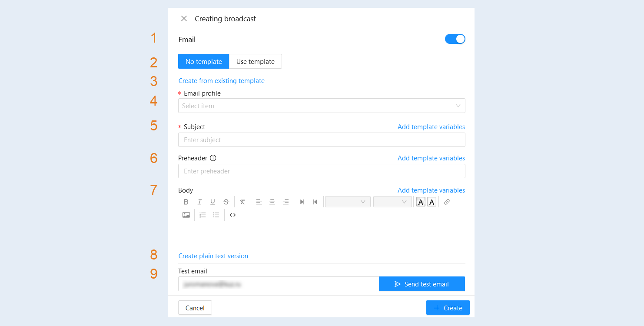Open the Email profile dropdown

click(x=322, y=106)
